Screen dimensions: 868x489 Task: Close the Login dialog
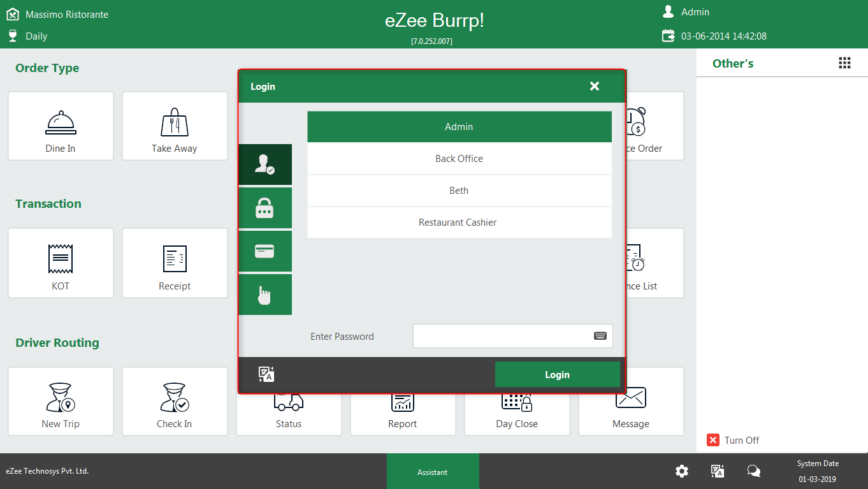pos(595,86)
